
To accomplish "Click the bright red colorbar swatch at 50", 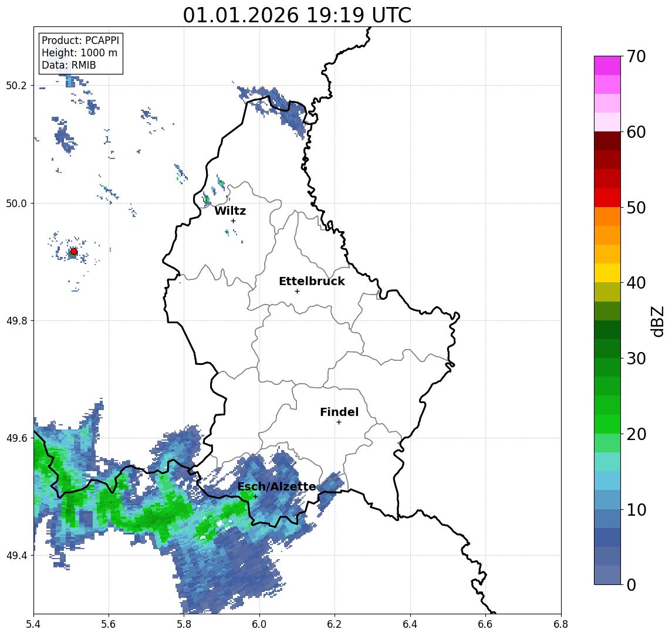I will pos(607,198).
